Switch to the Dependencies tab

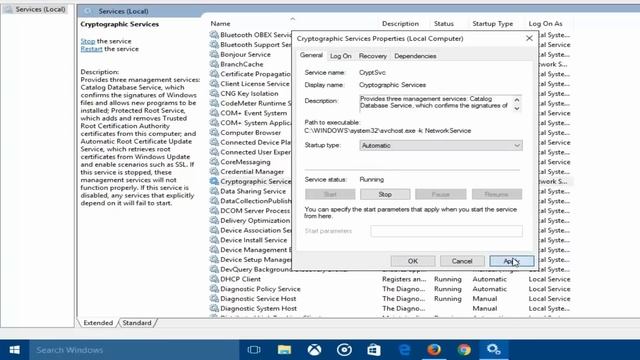point(415,56)
